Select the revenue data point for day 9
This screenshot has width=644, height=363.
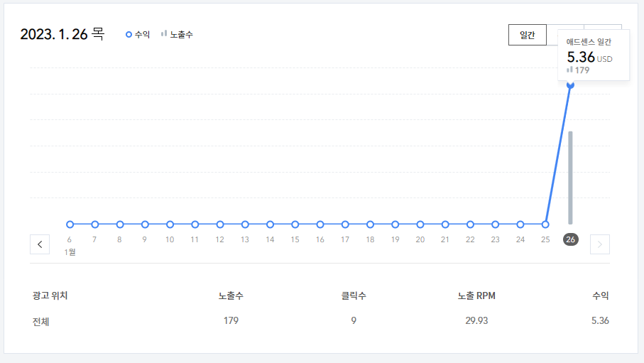145,224
